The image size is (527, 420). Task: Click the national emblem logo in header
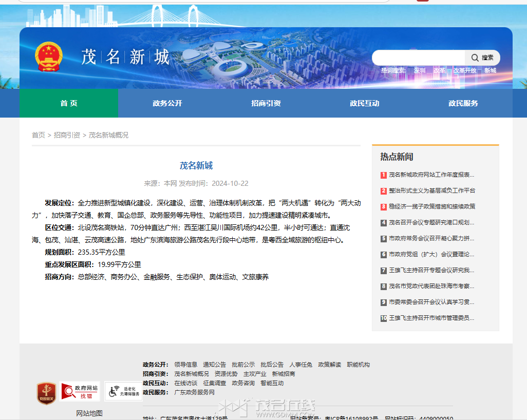(49, 56)
